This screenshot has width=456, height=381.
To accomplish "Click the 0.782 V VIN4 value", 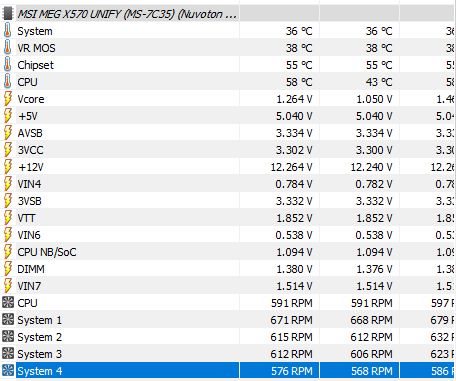I will point(374,184).
